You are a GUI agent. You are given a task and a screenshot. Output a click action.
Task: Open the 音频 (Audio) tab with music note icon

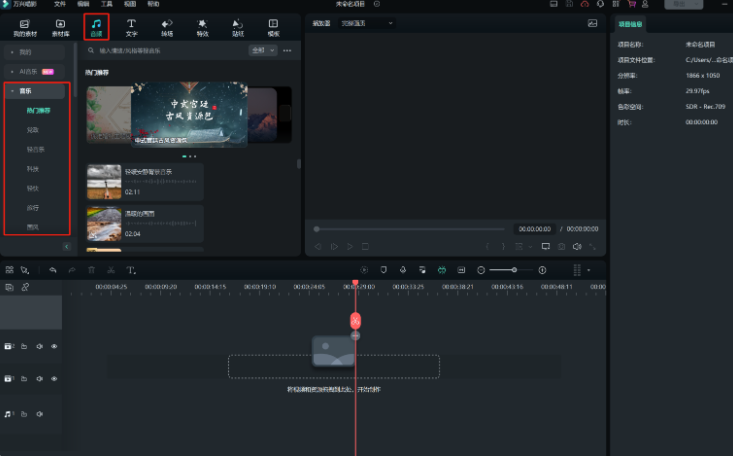click(x=96, y=26)
